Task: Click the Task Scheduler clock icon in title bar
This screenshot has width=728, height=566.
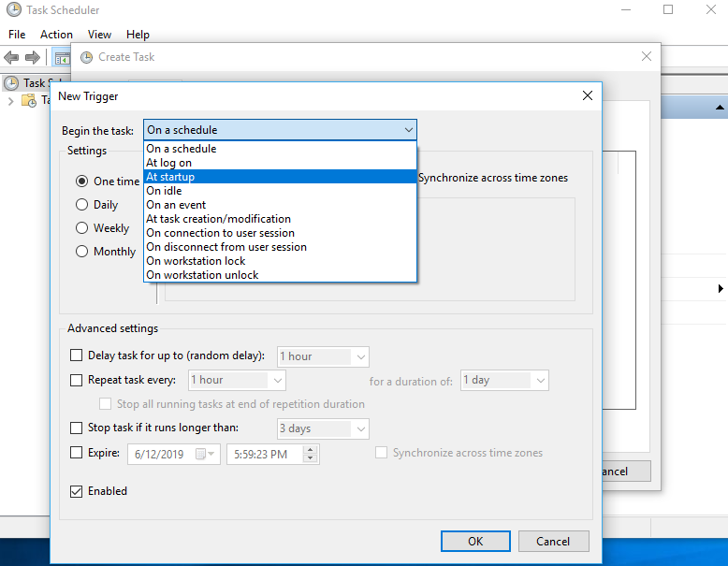Action: coord(13,9)
